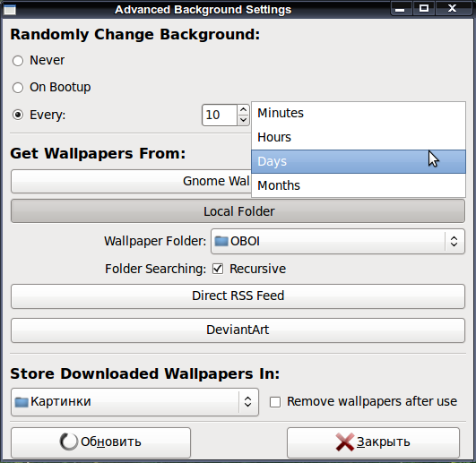Enable Remove wallpapers after use checkbox
The image size is (476, 463).
(275, 402)
